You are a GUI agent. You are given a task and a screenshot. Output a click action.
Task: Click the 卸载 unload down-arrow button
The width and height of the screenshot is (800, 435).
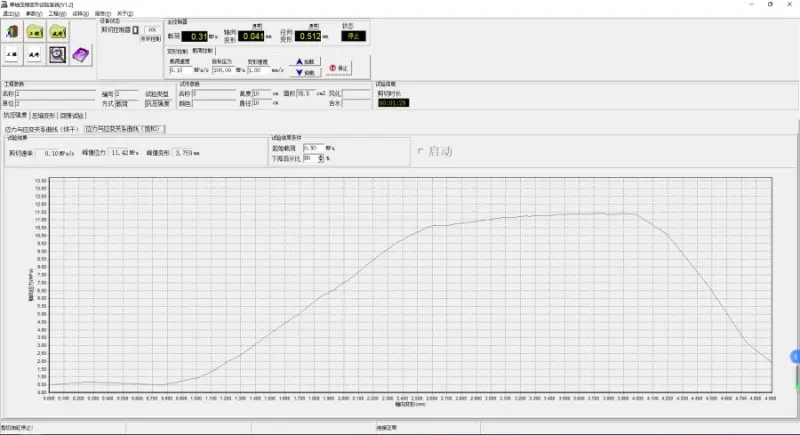tap(305, 72)
